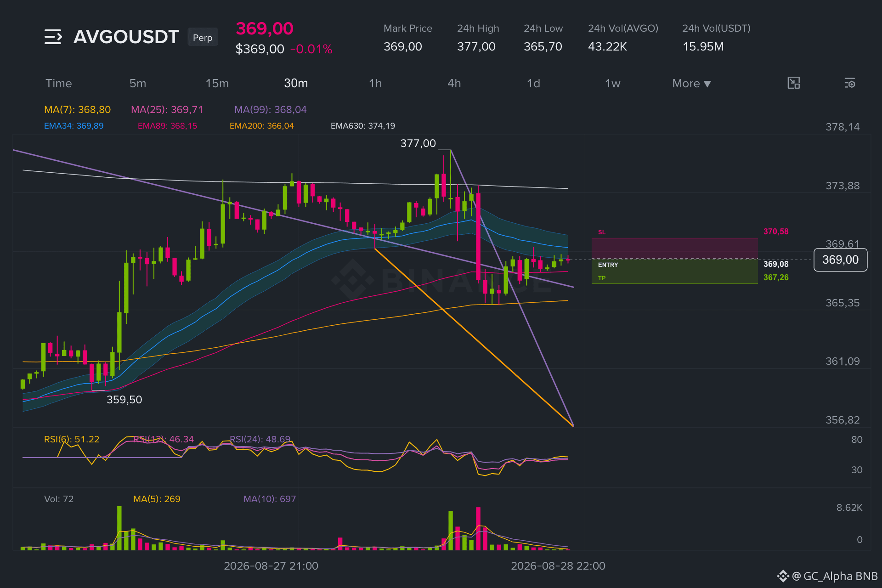Click the large last price 369,00
The width and height of the screenshot is (882, 588).
click(265, 28)
